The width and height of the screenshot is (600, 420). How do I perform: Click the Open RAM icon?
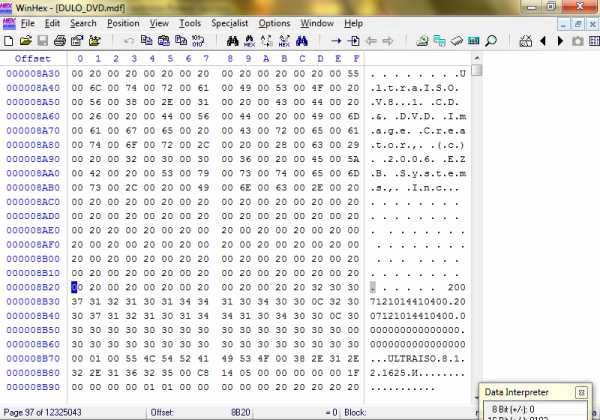click(457, 41)
